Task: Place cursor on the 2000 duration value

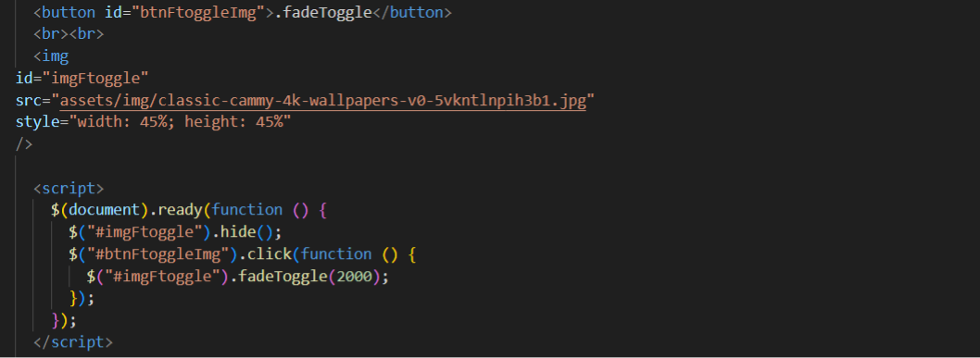Action: [x=354, y=277]
